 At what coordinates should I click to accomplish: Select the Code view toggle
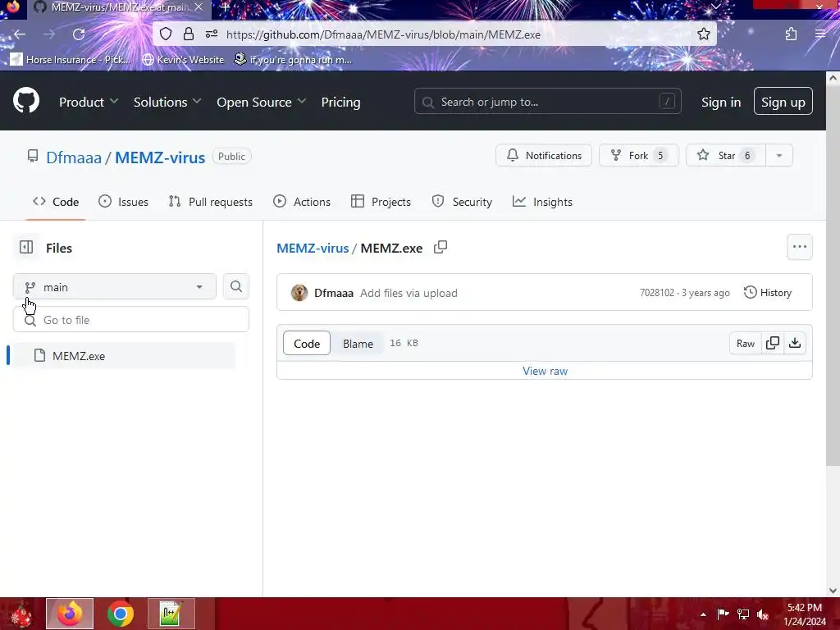(307, 344)
